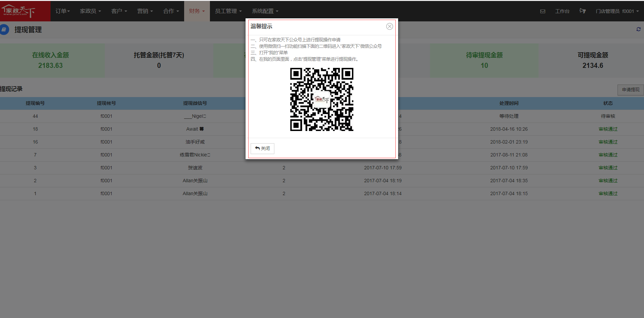The width and height of the screenshot is (644, 318).
Task: Click processing time 2017-08-11 21:08
Action: (509, 155)
